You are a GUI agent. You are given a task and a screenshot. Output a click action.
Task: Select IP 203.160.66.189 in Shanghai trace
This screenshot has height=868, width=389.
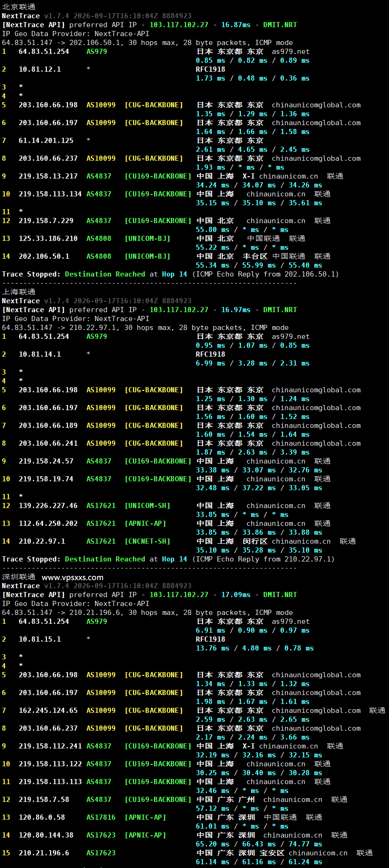click(48, 426)
